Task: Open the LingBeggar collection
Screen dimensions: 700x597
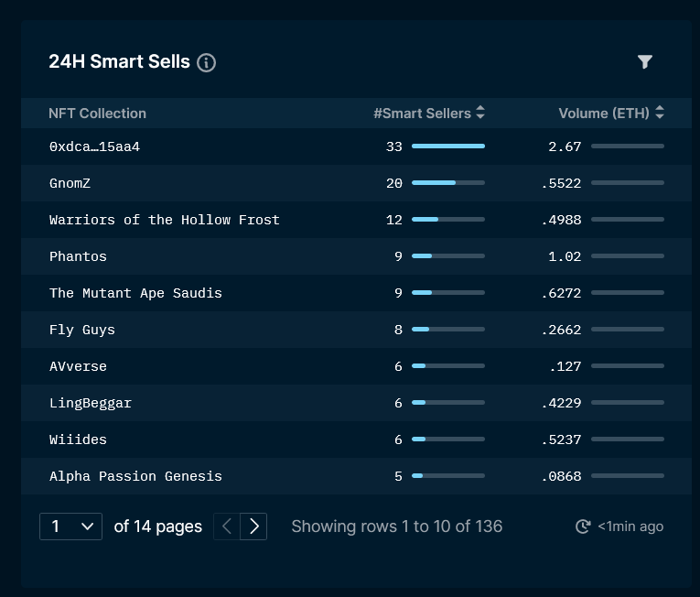Action: point(91,403)
